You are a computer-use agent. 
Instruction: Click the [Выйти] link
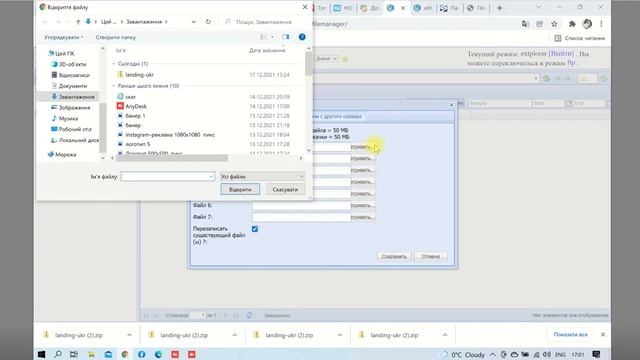561,53
